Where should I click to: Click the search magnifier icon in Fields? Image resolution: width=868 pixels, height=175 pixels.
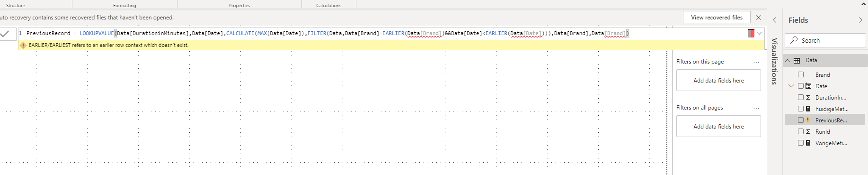794,40
